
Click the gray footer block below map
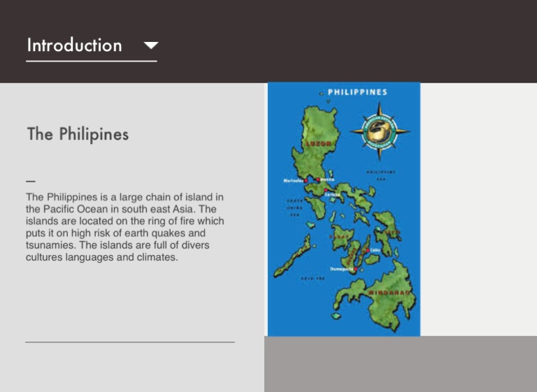pyautogui.click(x=400, y=364)
